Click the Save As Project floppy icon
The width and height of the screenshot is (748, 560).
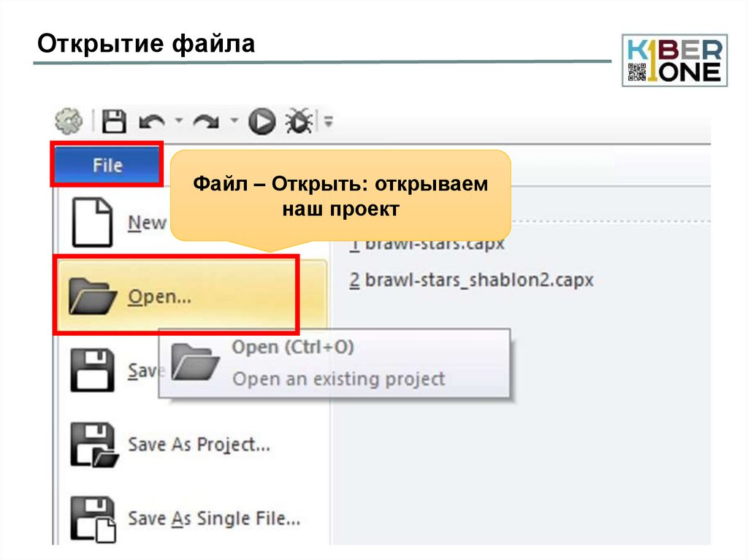click(94, 445)
